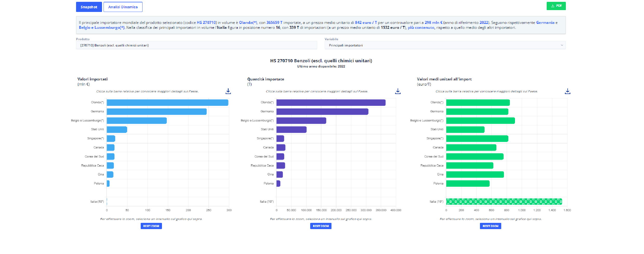Viewport: 644px width, 254px height.
Task: Click Germania bar in Quantità importate chart
Action: click(x=322, y=112)
